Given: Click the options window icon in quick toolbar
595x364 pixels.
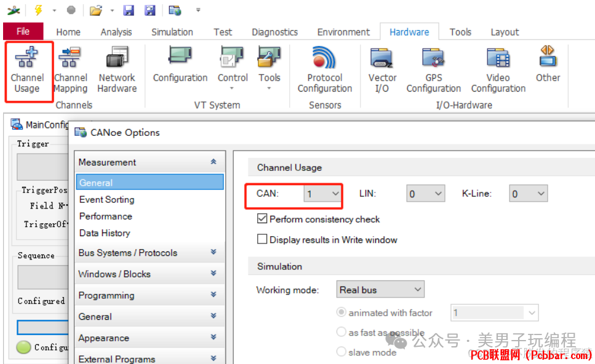Looking at the screenshot, I should [x=175, y=10].
